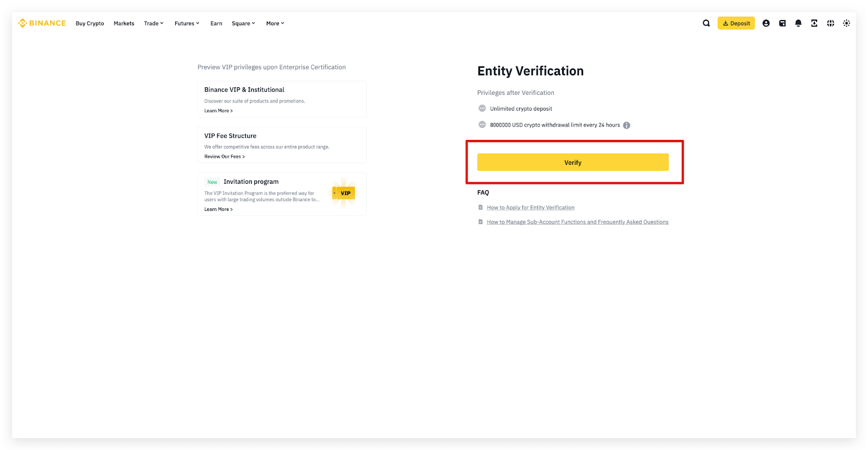The image size is (868, 450).
Task: Click Preview VIP privileges upon Enterprise Certification text
Action: tap(271, 67)
